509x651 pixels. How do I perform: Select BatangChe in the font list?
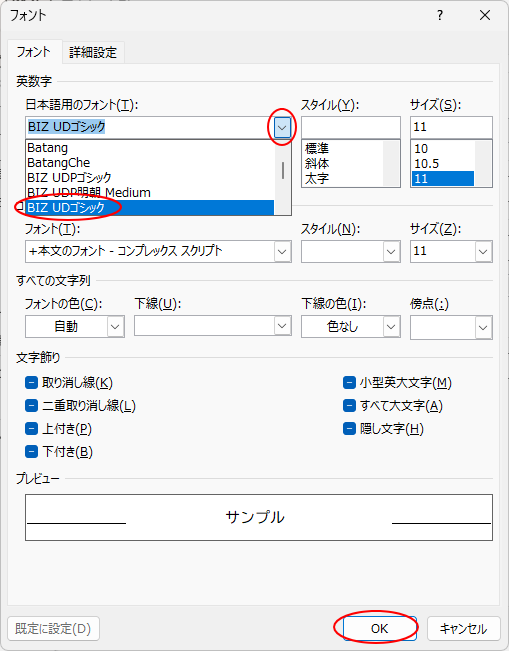pyautogui.click(x=150, y=163)
